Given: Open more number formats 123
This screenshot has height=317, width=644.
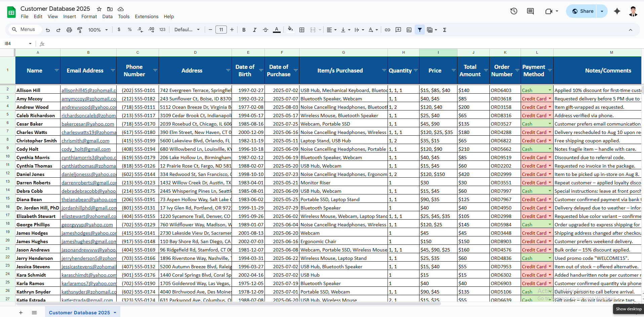Looking at the screenshot, I should pyautogui.click(x=162, y=30).
